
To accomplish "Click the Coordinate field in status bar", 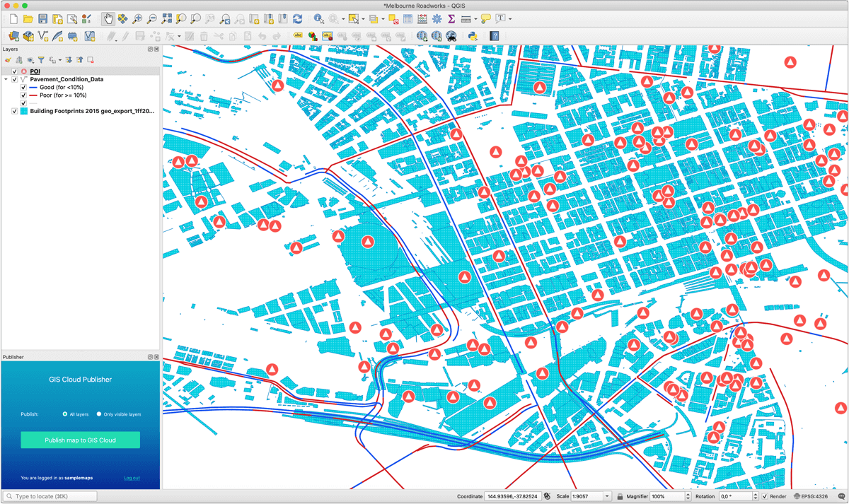I will tap(513, 496).
